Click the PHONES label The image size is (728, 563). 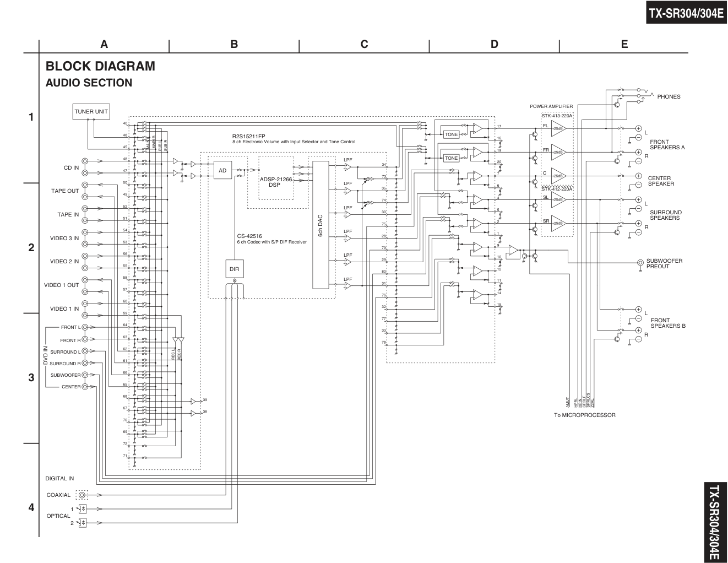click(x=669, y=97)
